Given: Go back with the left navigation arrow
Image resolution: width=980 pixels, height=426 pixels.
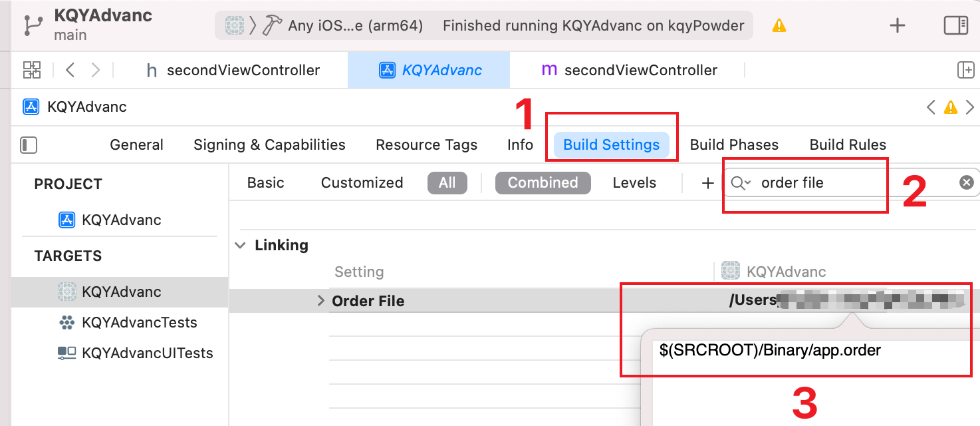Looking at the screenshot, I should tap(70, 70).
